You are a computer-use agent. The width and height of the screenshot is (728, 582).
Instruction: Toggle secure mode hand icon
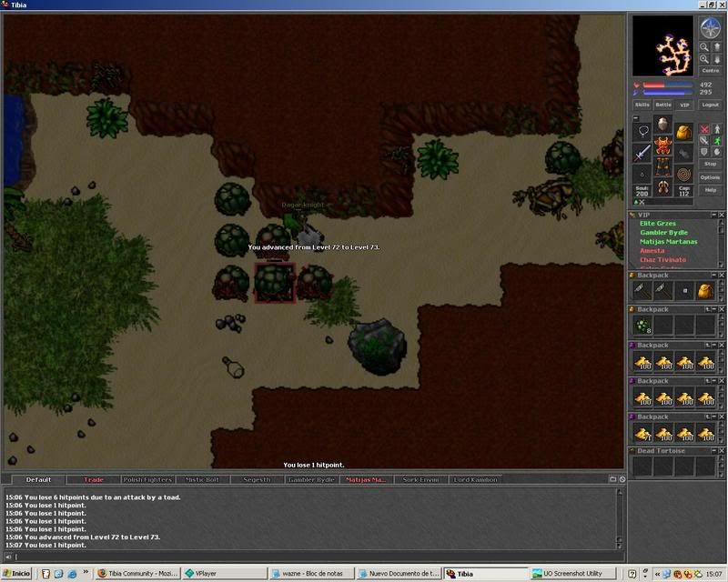(717, 152)
